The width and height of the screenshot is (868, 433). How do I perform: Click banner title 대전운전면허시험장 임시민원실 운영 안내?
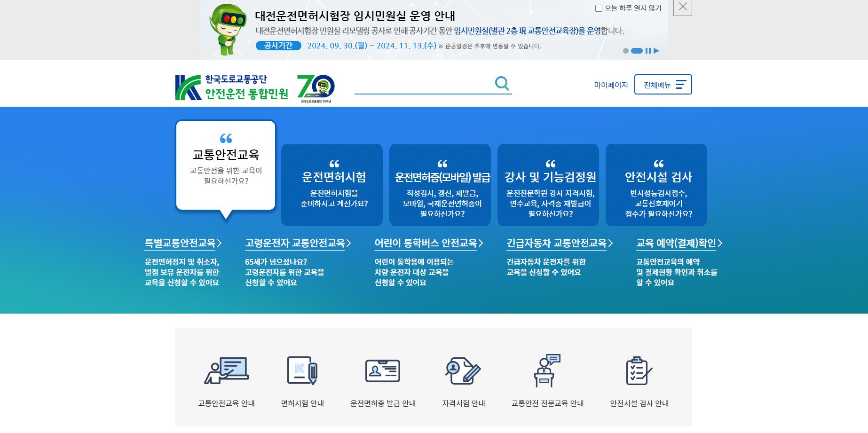pyautogui.click(x=355, y=16)
